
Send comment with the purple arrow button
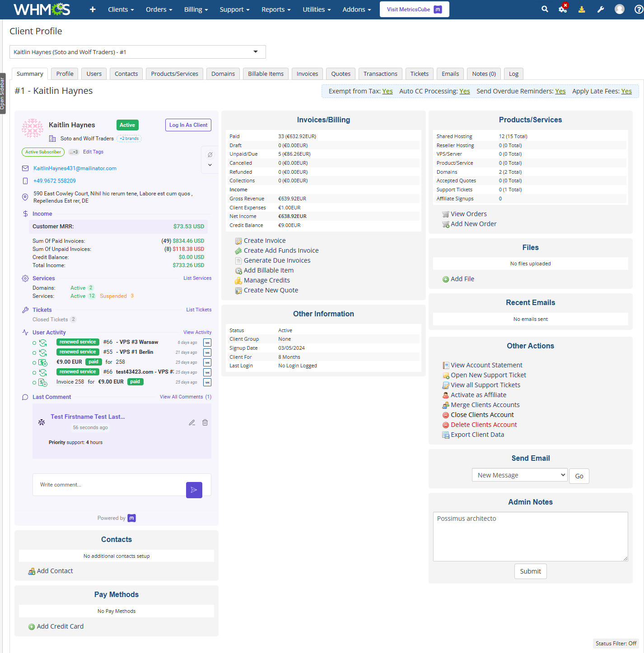pos(194,490)
